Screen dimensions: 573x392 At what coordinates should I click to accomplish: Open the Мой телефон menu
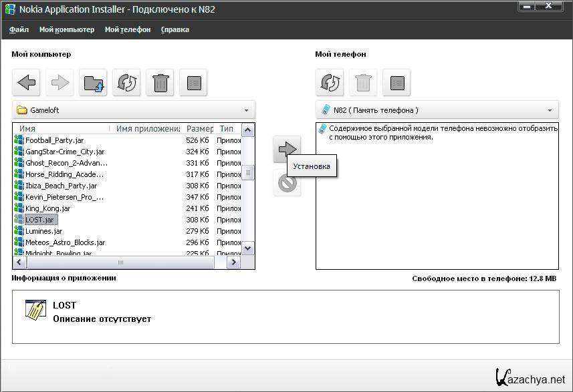coord(128,29)
